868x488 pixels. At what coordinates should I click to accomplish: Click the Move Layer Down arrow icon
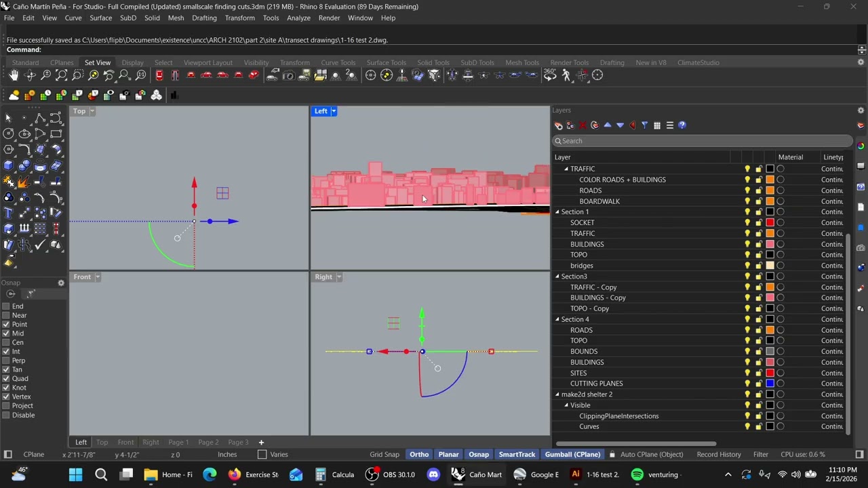point(620,125)
